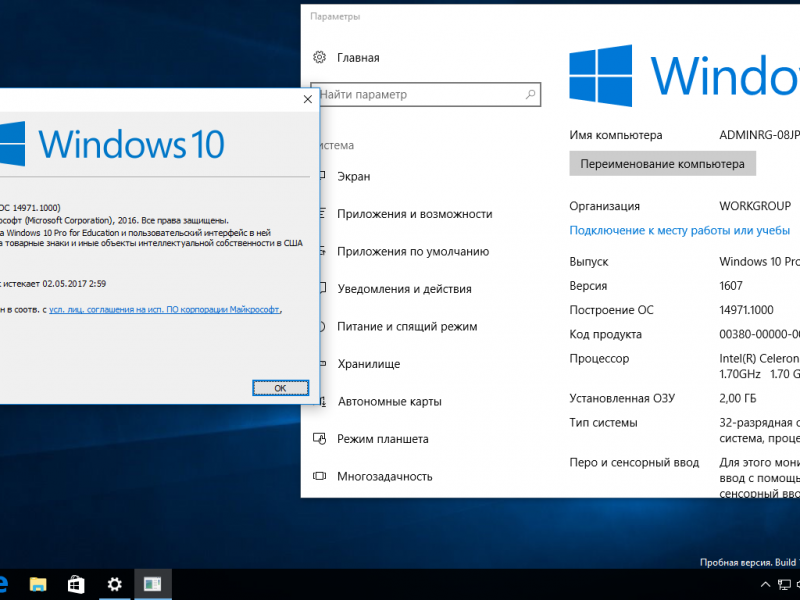Click the Тип системы label
800x600 pixels.
pos(603,422)
